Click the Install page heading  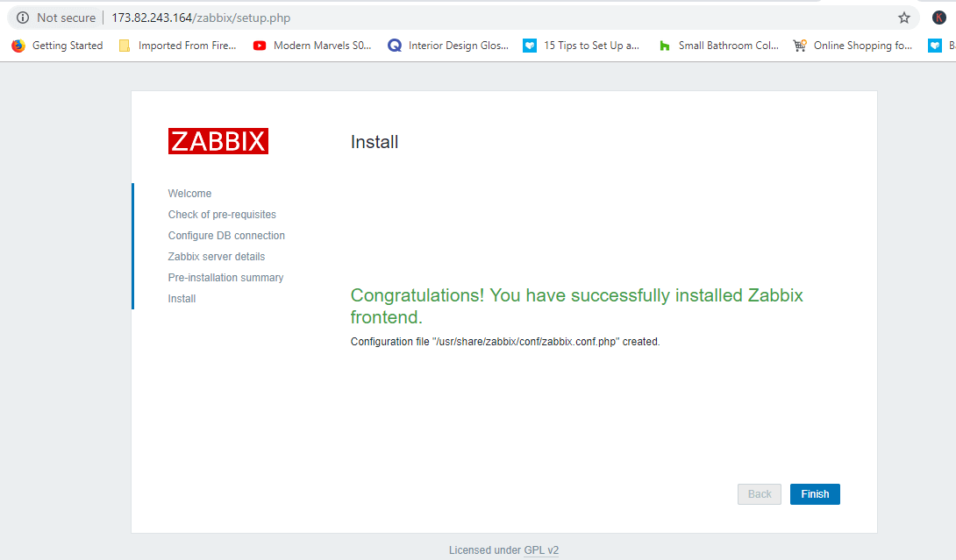pyautogui.click(x=375, y=142)
